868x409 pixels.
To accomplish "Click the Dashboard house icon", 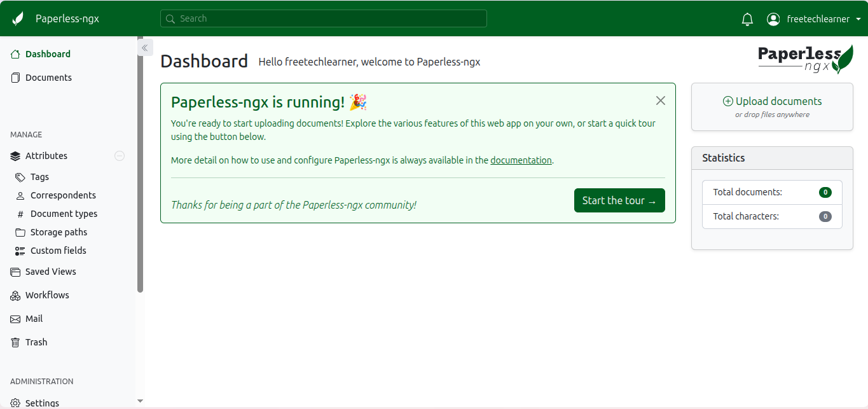I will pyautogui.click(x=16, y=54).
